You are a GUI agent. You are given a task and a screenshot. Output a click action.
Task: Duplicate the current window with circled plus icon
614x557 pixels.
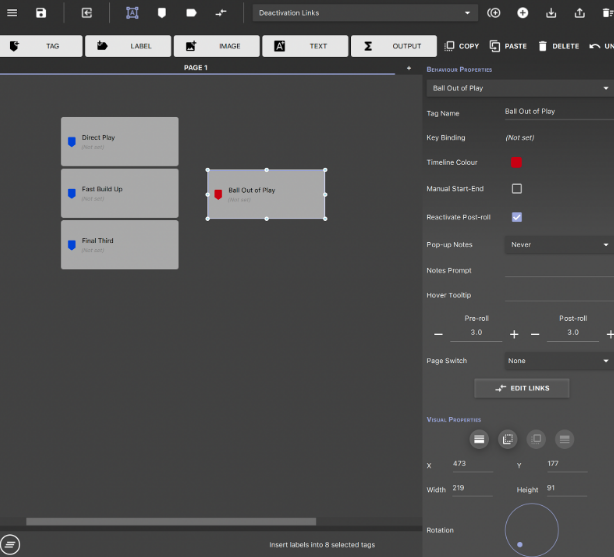(494, 13)
